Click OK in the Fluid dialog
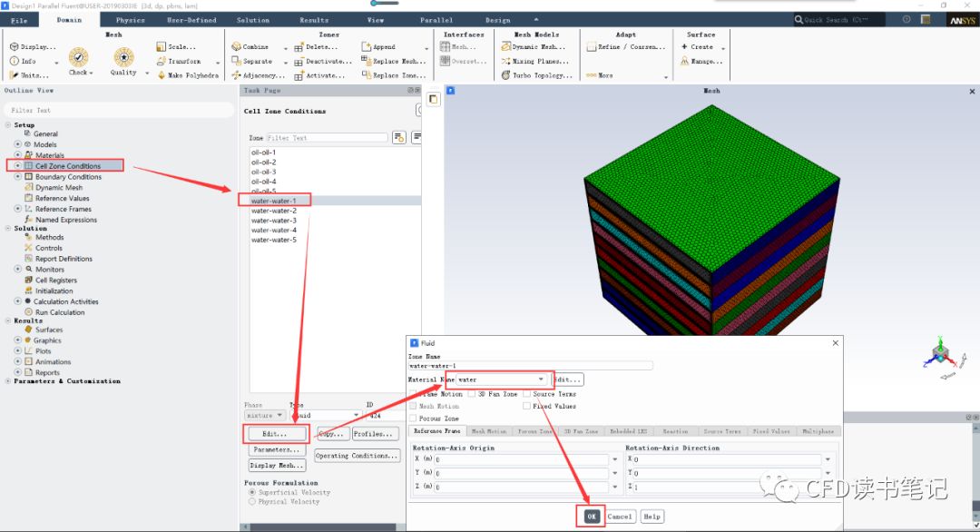This screenshot has width=980, height=532. point(592,517)
